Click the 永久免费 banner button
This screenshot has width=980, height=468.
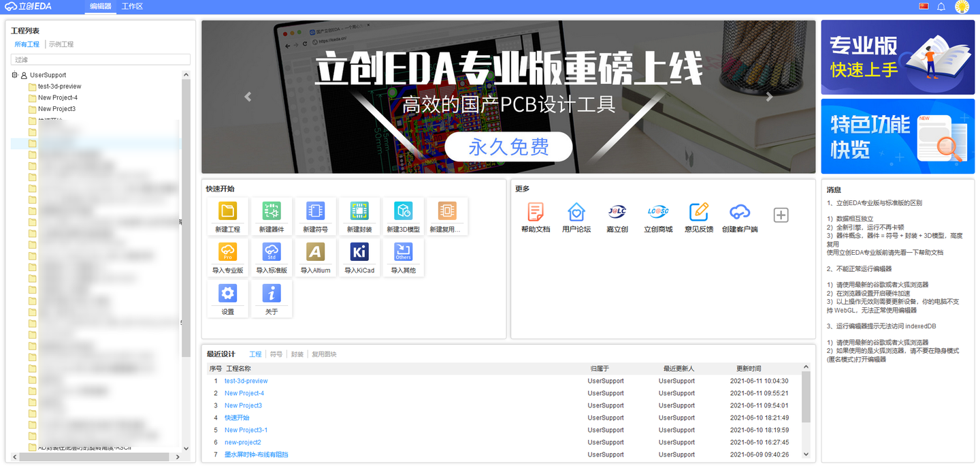tap(509, 146)
